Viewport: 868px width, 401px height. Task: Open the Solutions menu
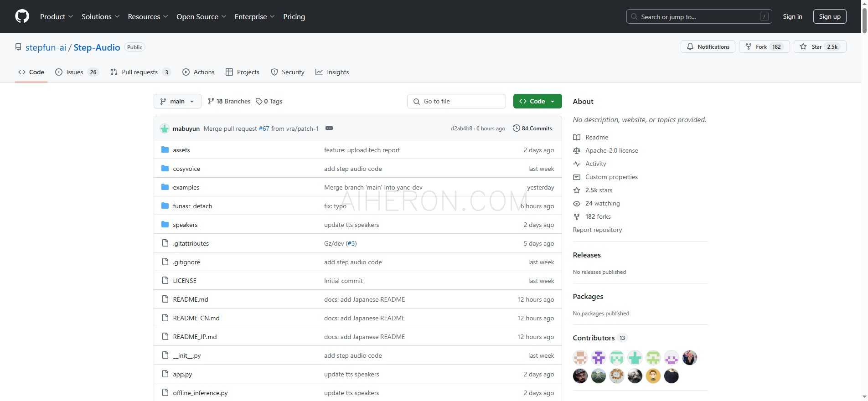click(x=100, y=16)
